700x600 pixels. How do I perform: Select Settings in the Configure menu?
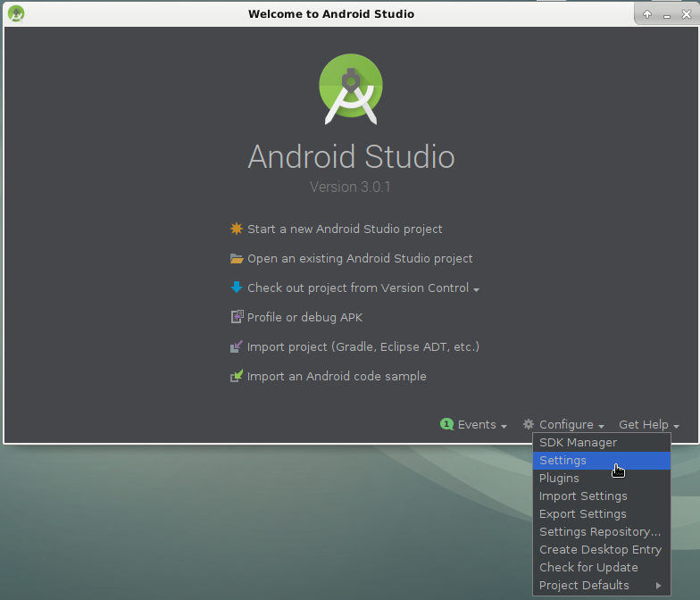[562, 460]
